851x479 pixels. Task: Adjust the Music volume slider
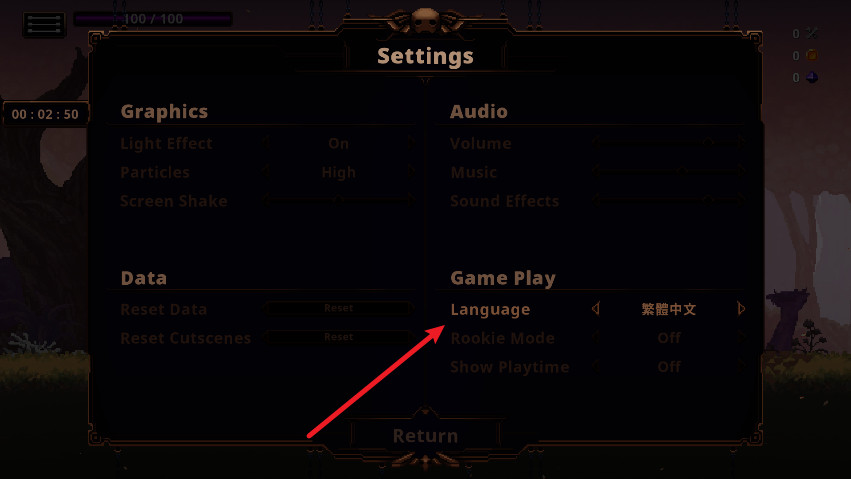point(669,172)
